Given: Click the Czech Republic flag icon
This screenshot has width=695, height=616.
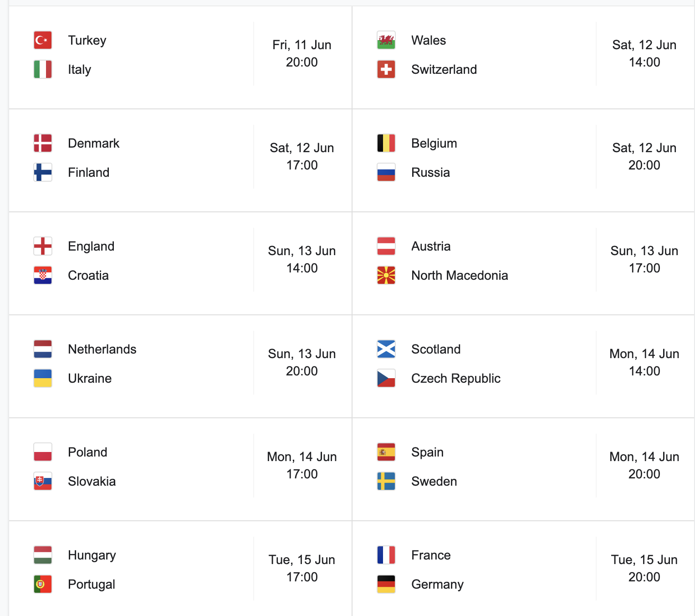Looking at the screenshot, I should click(386, 378).
